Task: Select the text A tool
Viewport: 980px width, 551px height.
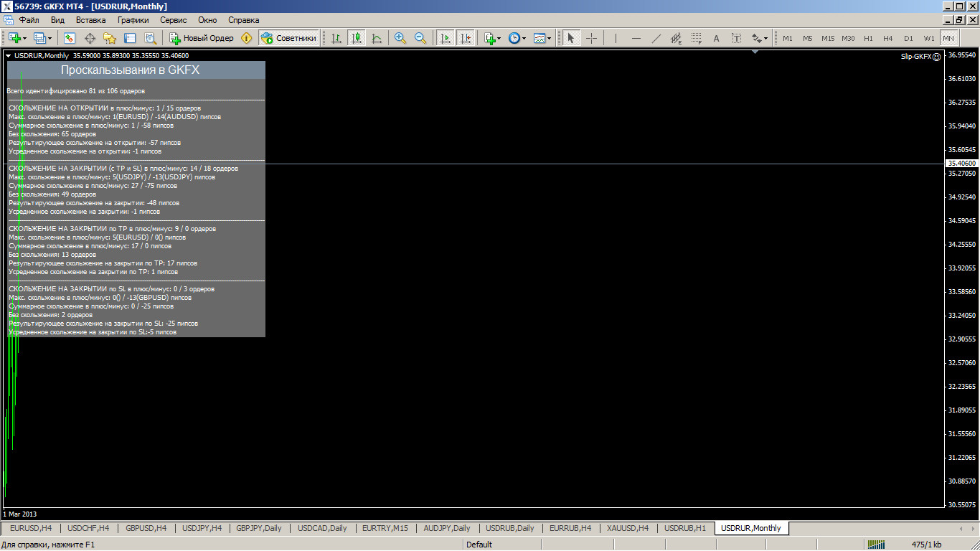Action: coord(716,38)
